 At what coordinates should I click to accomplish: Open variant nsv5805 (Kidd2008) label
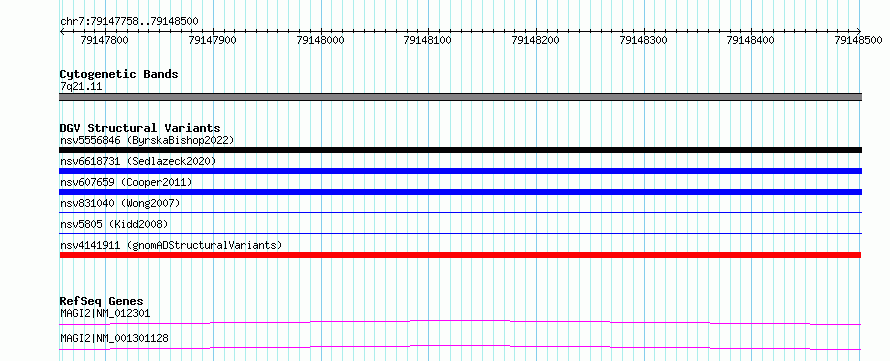(x=114, y=224)
